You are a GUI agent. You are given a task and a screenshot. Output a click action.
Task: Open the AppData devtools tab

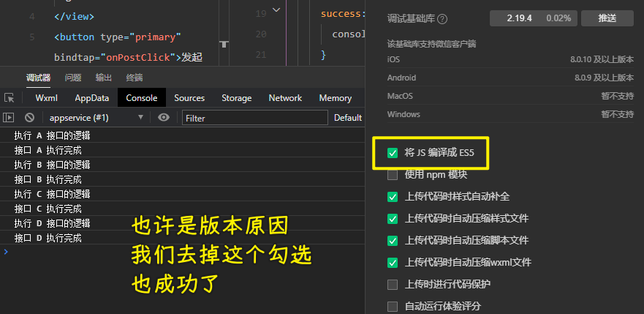[x=92, y=98]
